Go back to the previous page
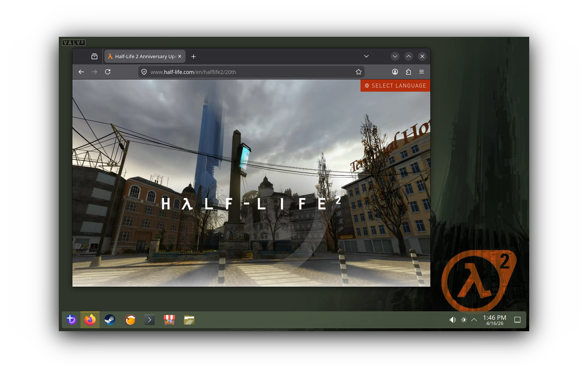Image resolution: width=588 pixels, height=368 pixels. tap(81, 72)
